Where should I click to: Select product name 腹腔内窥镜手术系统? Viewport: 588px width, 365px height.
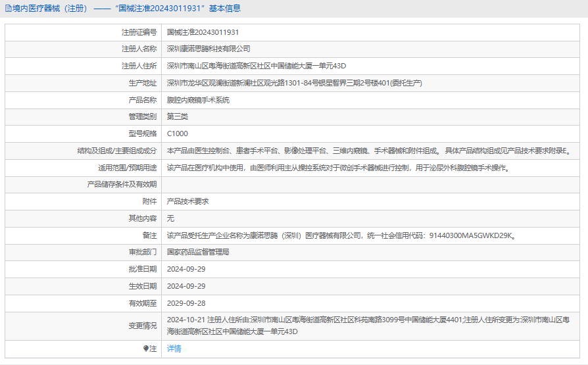coord(198,100)
